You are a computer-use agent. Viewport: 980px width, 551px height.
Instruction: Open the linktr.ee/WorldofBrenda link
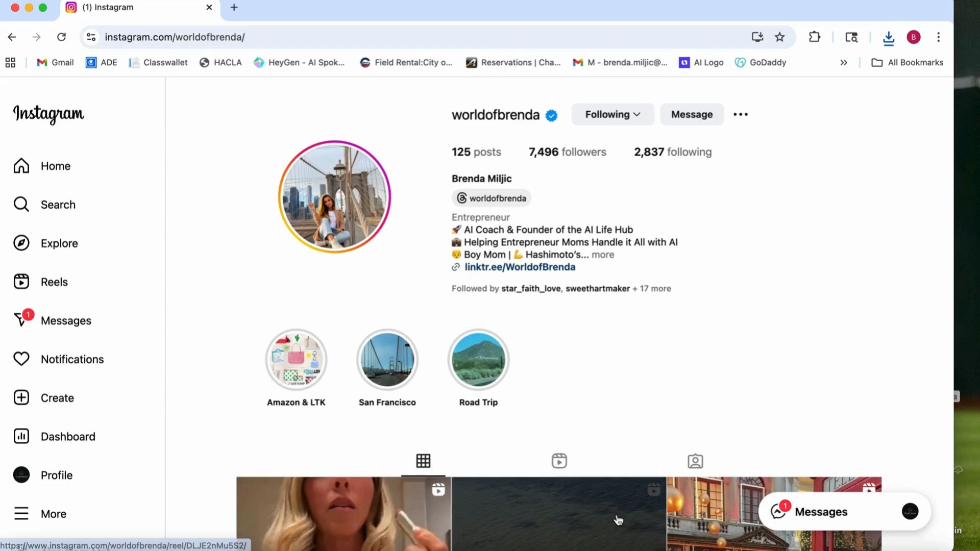click(520, 267)
